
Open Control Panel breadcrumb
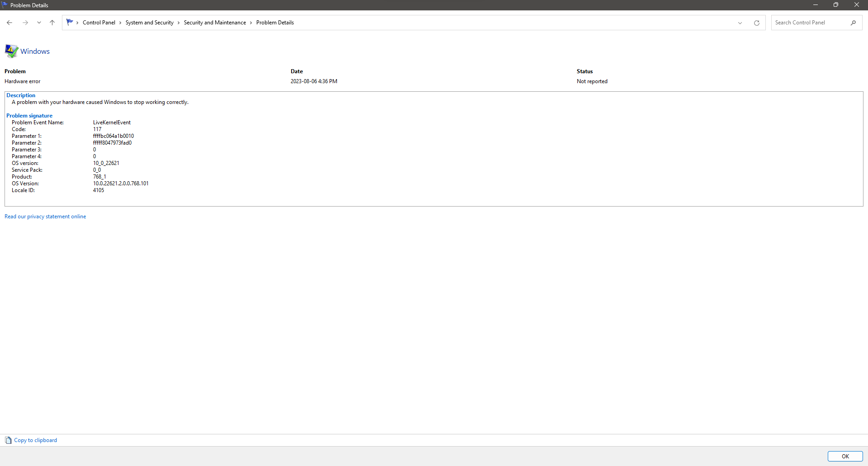(x=99, y=23)
